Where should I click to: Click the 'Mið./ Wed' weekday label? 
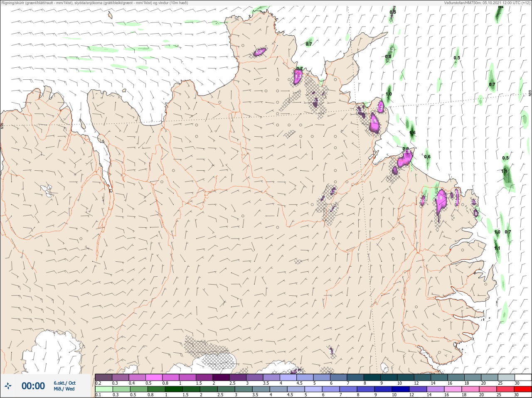(64, 389)
